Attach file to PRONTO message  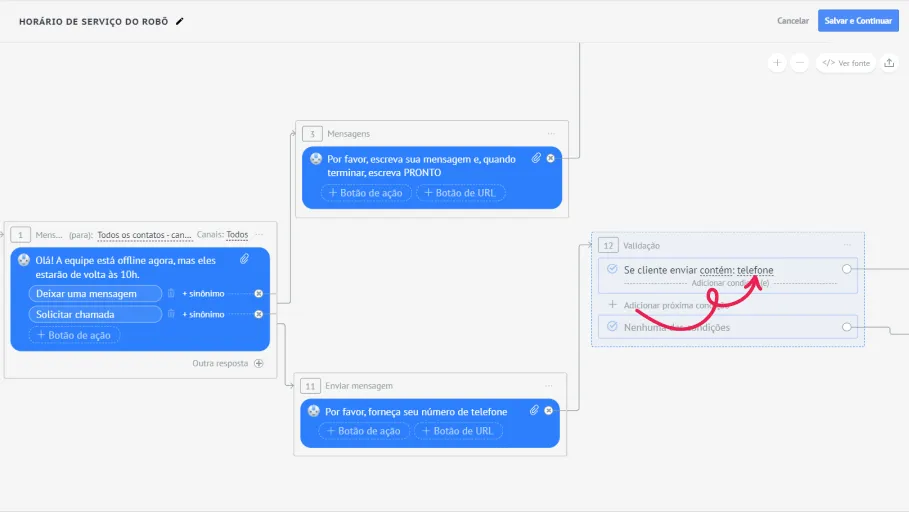pos(536,158)
